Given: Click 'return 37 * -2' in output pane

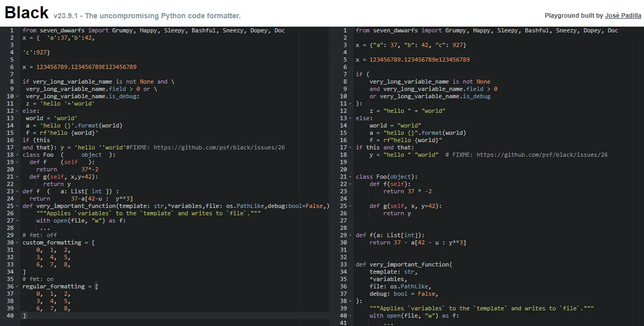Looking at the screenshot, I should tap(408, 191).
